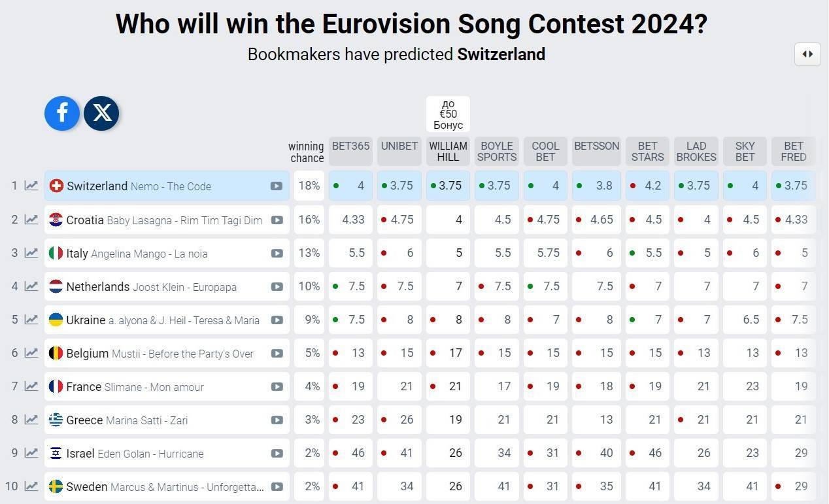Image resolution: width=829 pixels, height=504 pixels.
Task: Play Italy's La noia video icon
Action: 277,253
